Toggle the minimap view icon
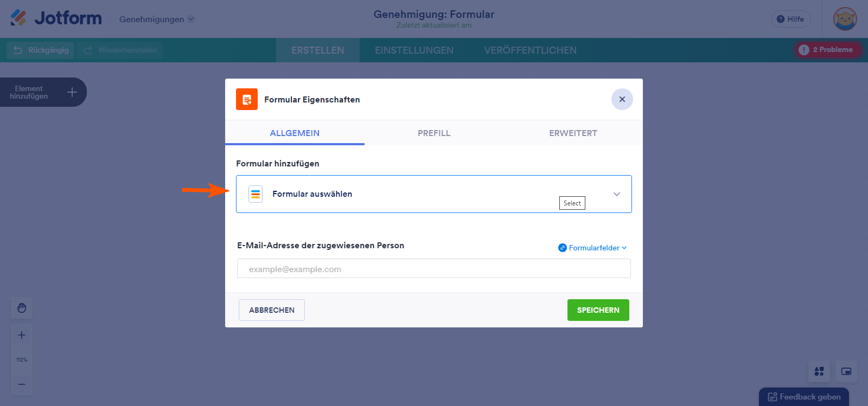The width and height of the screenshot is (868, 406). coord(846,371)
